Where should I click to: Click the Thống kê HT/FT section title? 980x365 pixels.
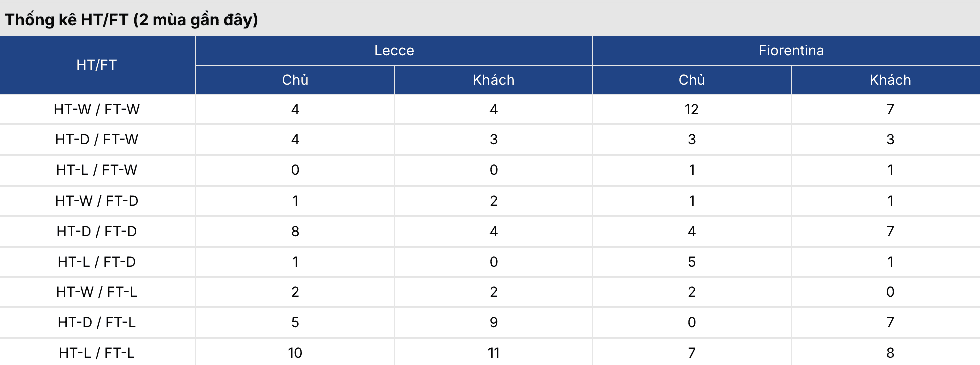[131, 20]
